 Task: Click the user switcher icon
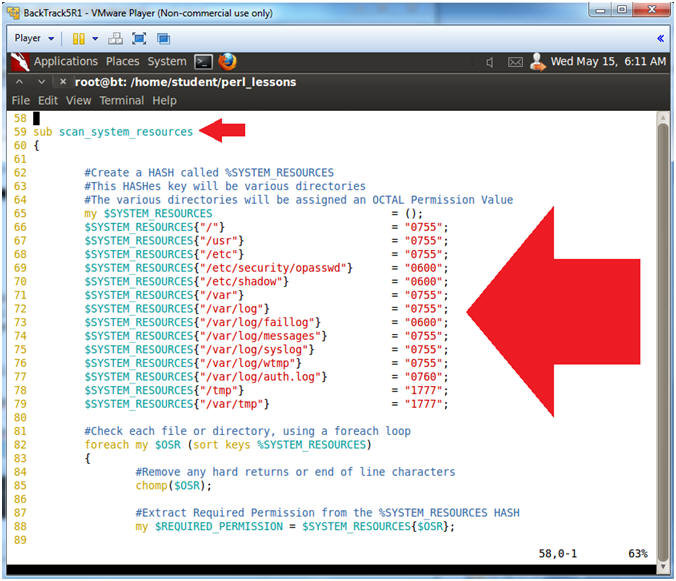[x=537, y=62]
